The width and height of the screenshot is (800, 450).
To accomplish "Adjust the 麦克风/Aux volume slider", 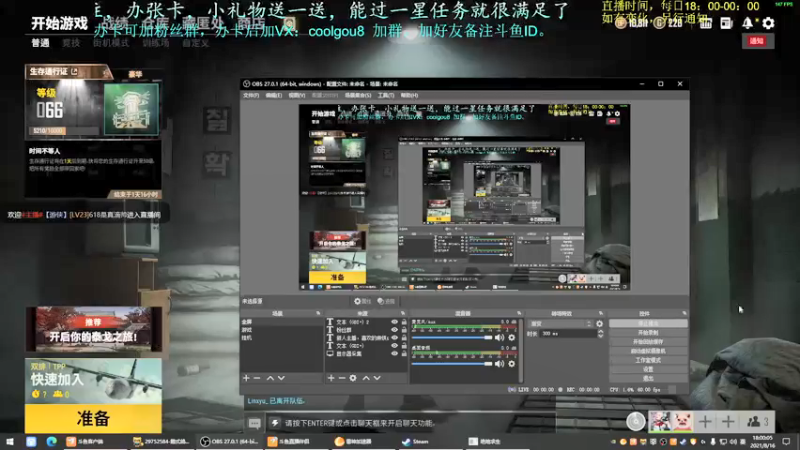I will point(452,338).
